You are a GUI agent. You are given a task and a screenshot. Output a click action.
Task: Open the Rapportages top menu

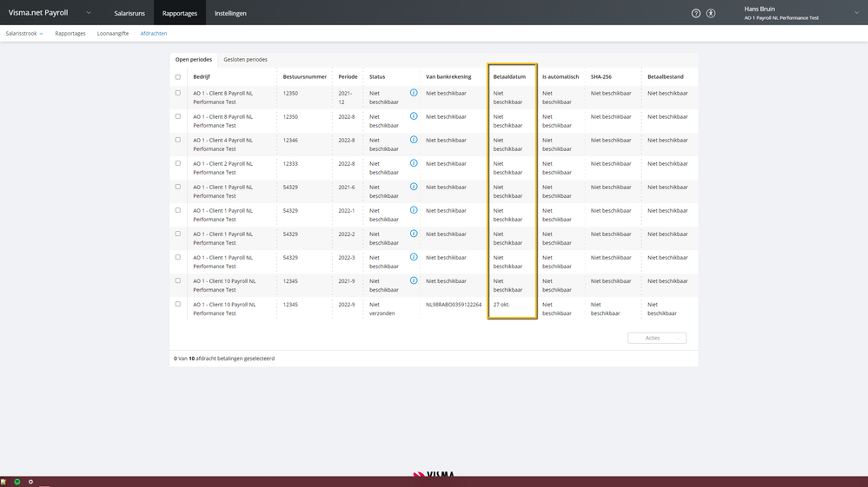(x=180, y=13)
